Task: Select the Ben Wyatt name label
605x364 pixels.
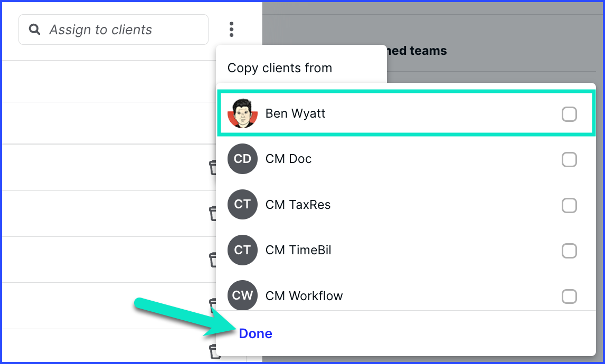Action: (x=295, y=113)
